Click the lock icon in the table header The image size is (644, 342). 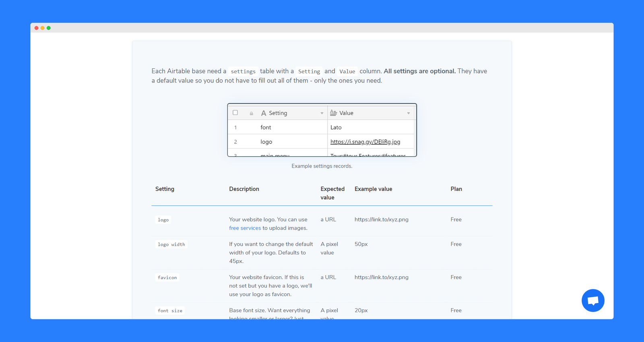coord(252,114)
